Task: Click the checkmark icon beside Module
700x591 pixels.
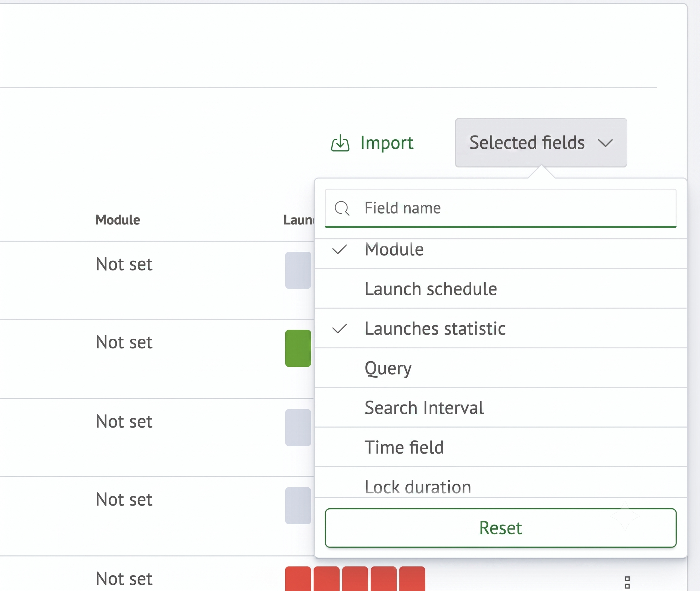Action: (339, 249)
